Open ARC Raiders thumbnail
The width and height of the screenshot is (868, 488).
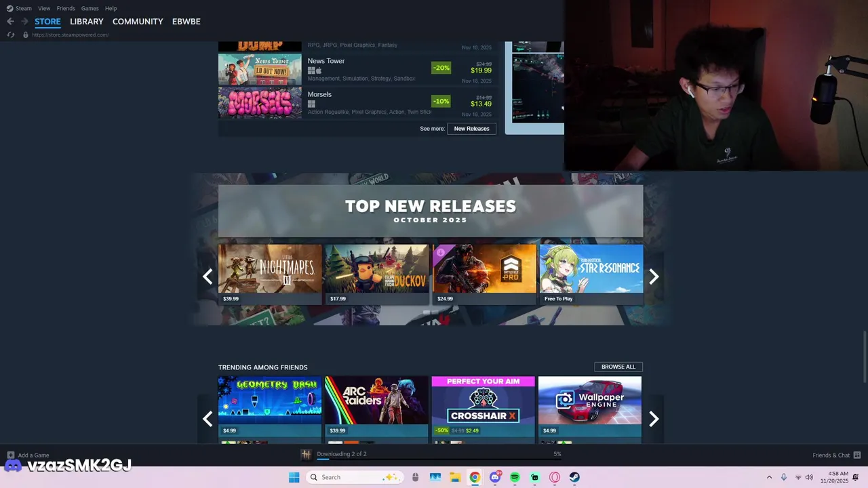click(x=376, y=407)
